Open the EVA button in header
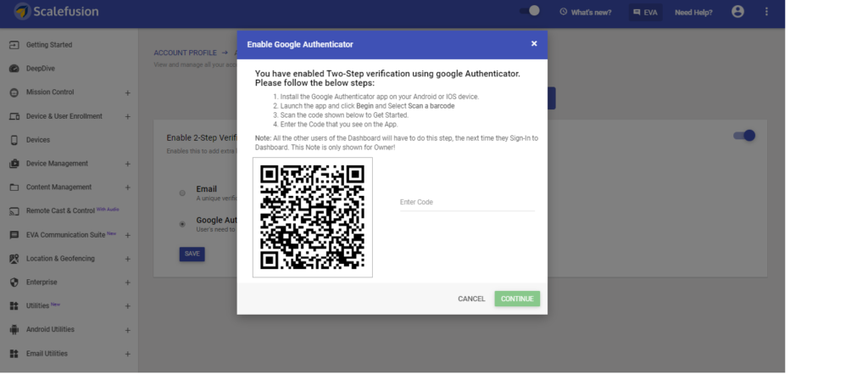This screenshot has width=868, height=375. (x=645, y=12)
